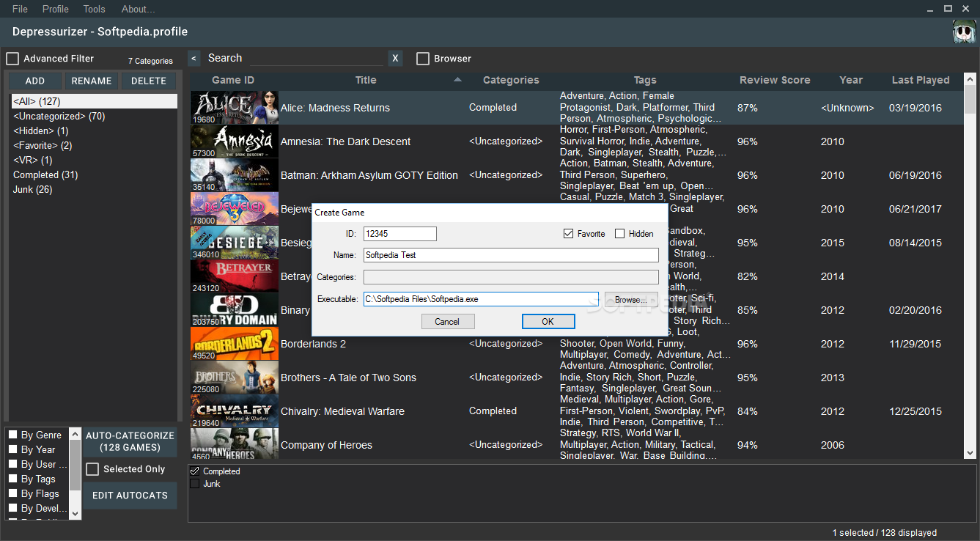Click Chivalry: Medieval Warfare title text
Image resolution: width=980 pixels, height=541 pixels.
click(x=342, y=411)
